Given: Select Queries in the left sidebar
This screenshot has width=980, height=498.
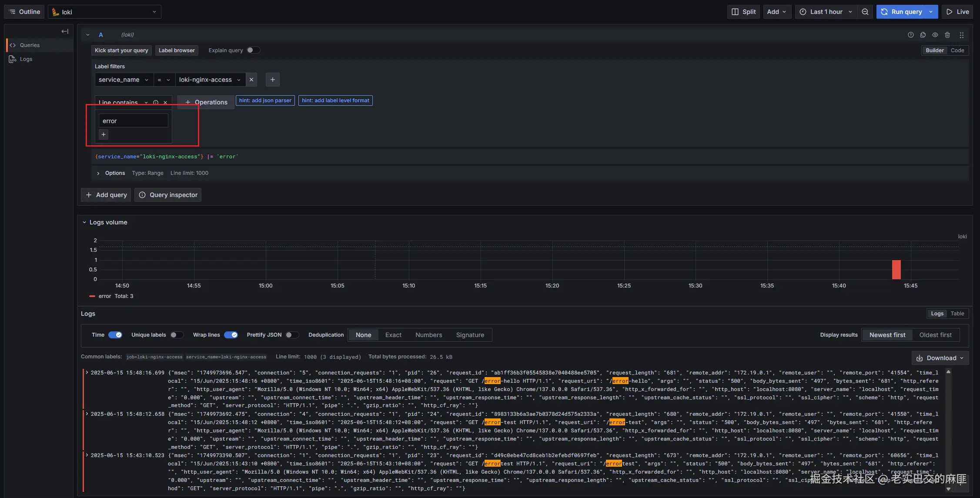Looking at the screenshot, I should [x=30, y=45].
